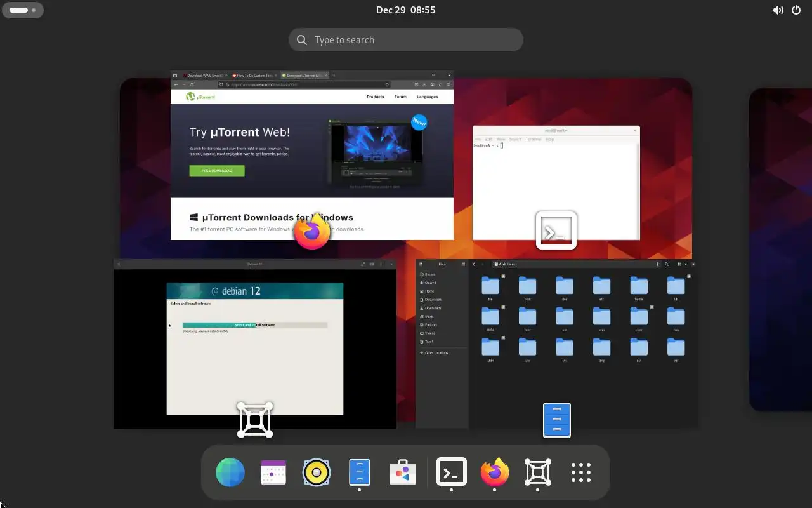Open Firefox from the dock
This screenshot has height=508, width=812.
pos(495,472)
